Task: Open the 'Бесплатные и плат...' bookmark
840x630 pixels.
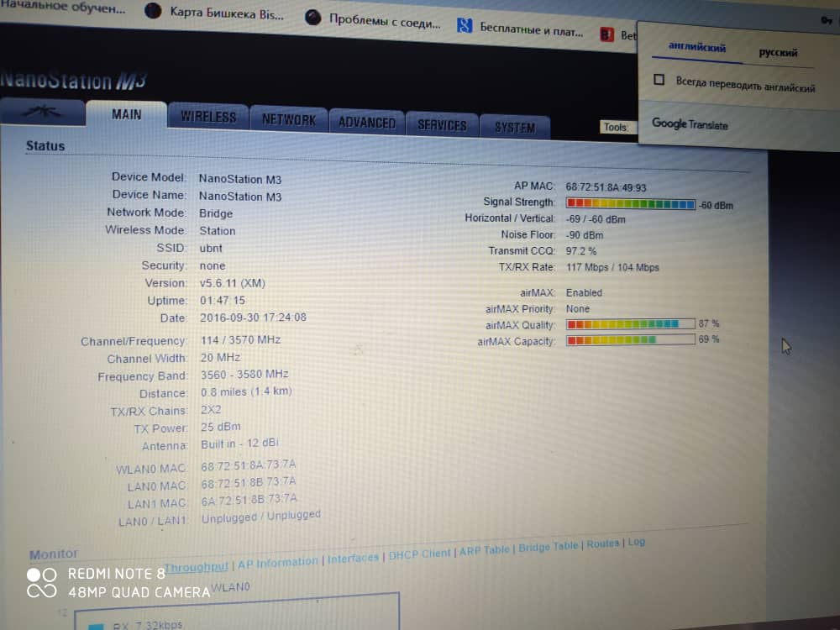Action: coord(520,29)
